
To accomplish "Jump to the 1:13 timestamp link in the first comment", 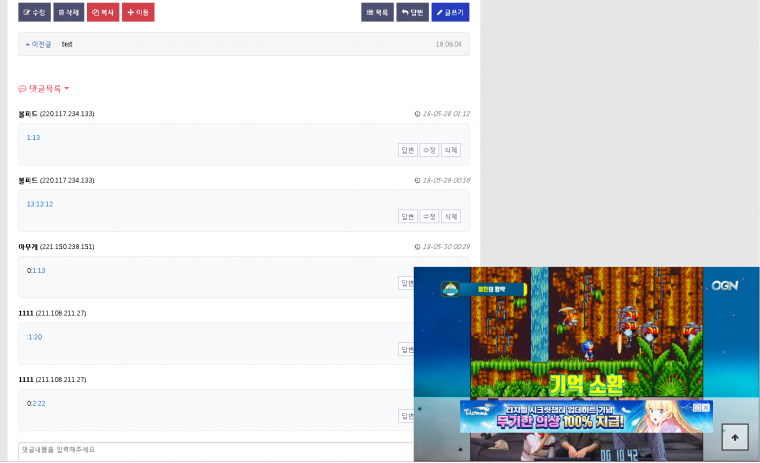I will pyautogui.click(x=33, y=138).
